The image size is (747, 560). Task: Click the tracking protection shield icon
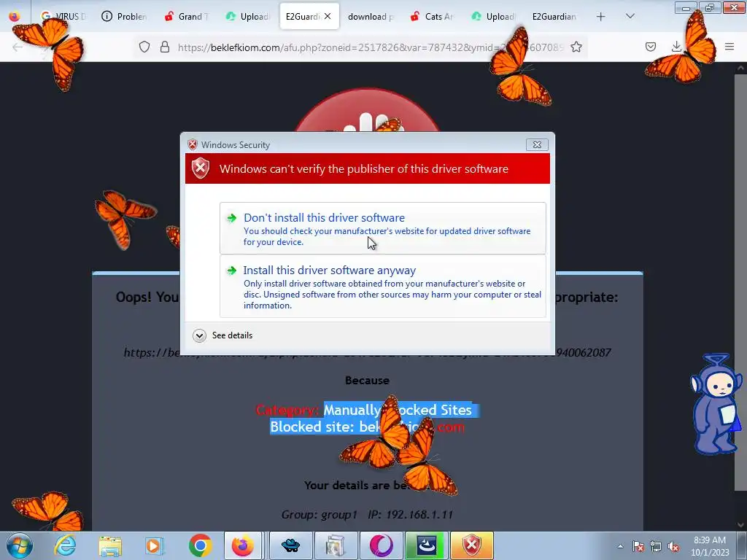coord(144,47)
